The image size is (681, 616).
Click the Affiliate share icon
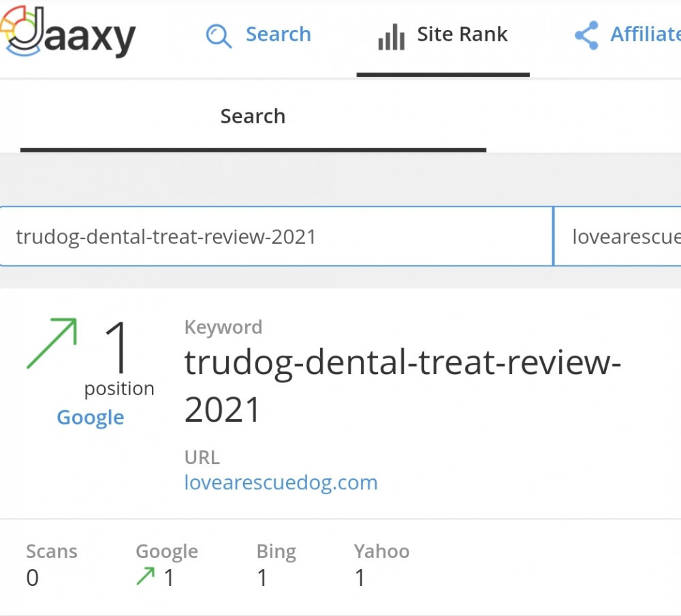tap(587, 35)
